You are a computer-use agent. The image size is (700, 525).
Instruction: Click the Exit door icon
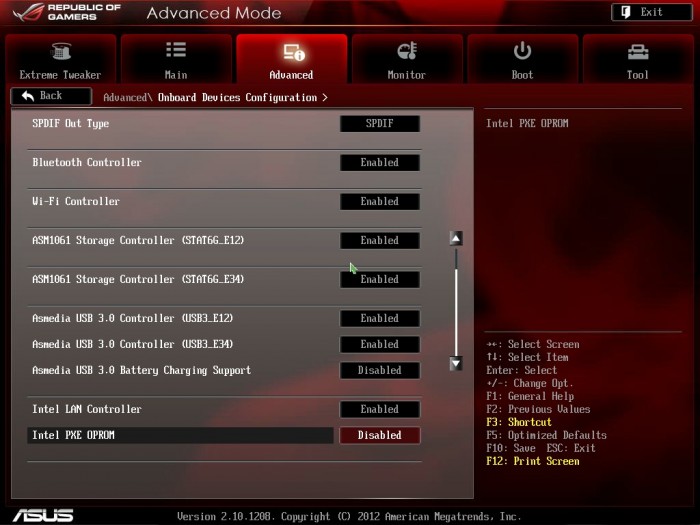point(626,12)
